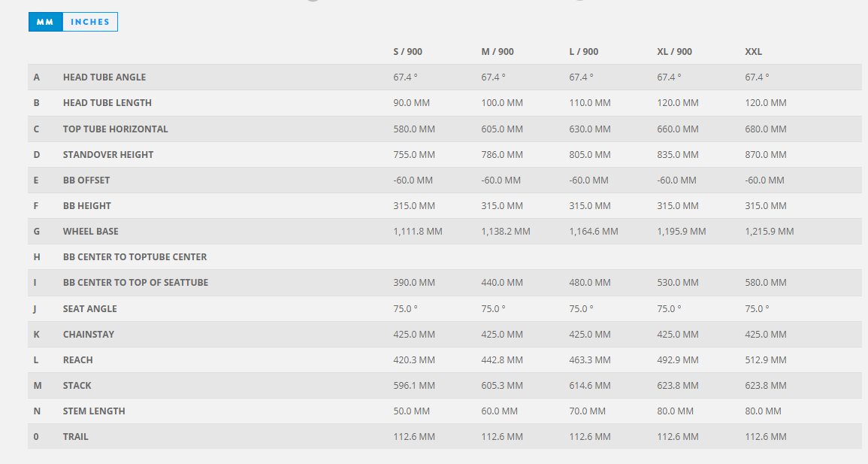The height and width of the screenshot is (464, 868).
Task: Select the Standover Height row label
Action: click(108, 155)
